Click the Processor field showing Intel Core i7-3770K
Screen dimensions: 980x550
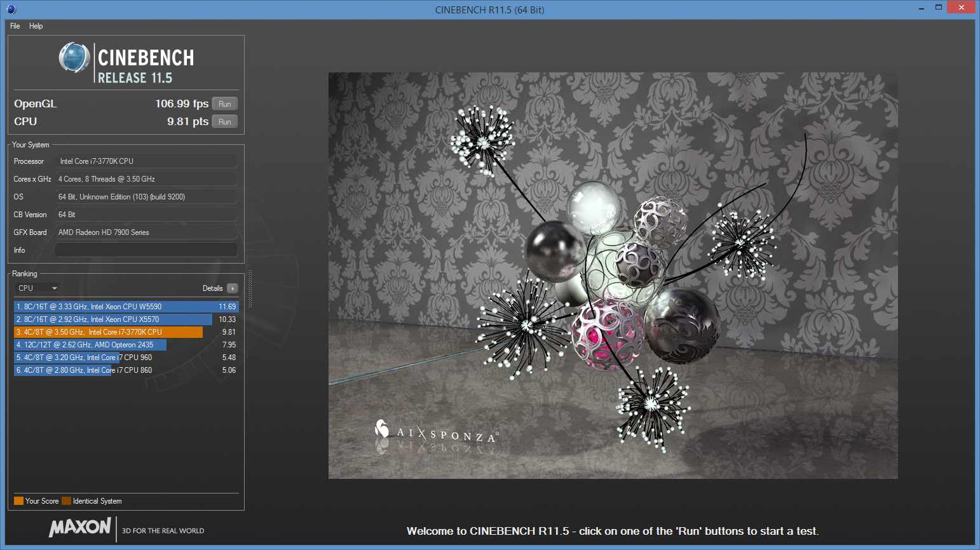point(146,161)
